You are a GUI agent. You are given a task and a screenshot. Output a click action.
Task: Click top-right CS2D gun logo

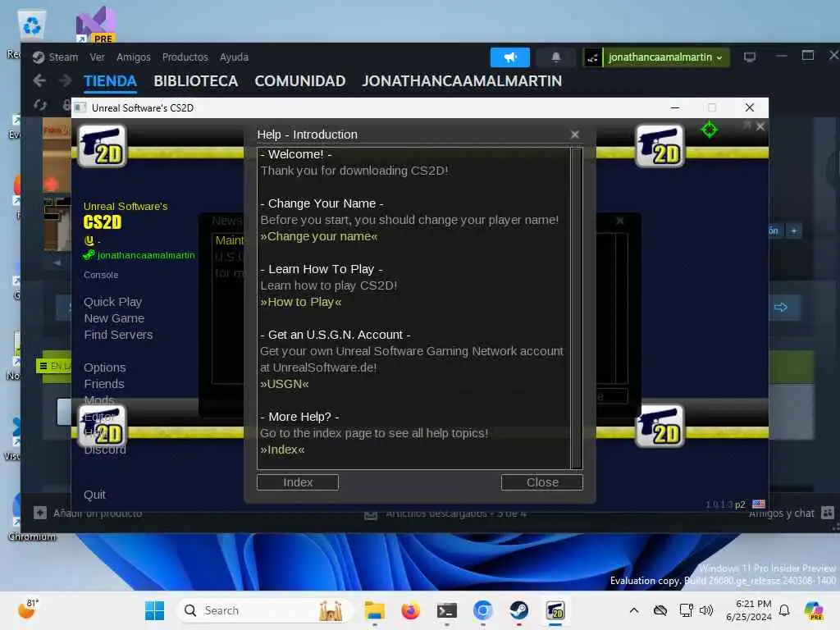point(660,146)
